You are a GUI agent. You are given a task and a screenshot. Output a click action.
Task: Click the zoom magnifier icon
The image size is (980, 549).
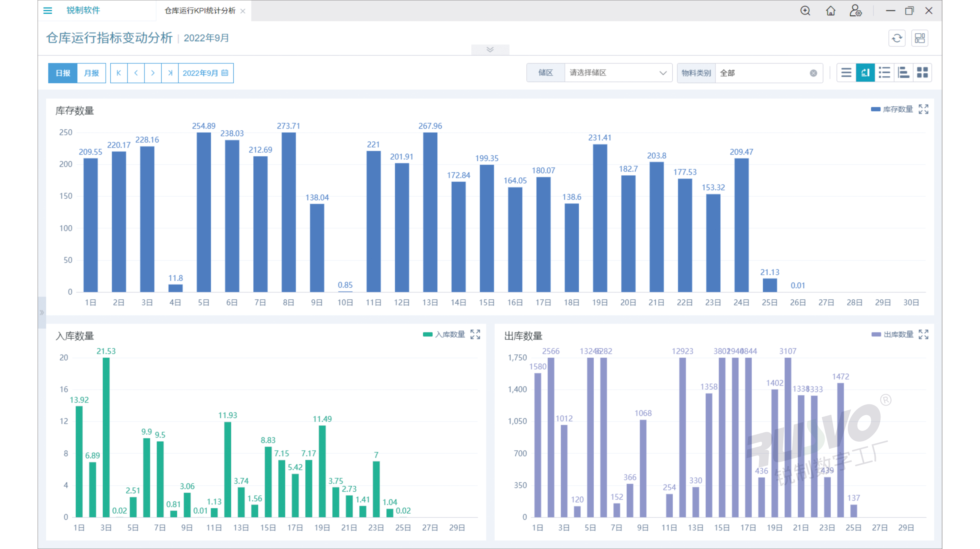tap(805, 11)
